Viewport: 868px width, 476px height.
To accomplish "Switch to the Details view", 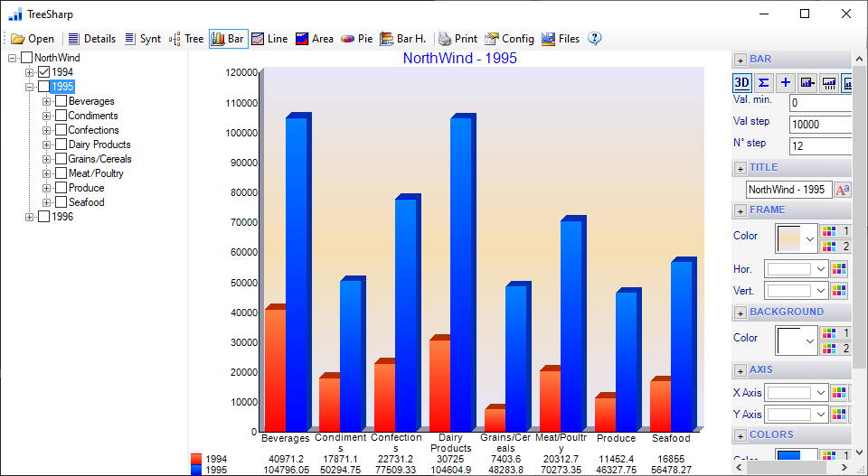I will [x=92, y=39].
